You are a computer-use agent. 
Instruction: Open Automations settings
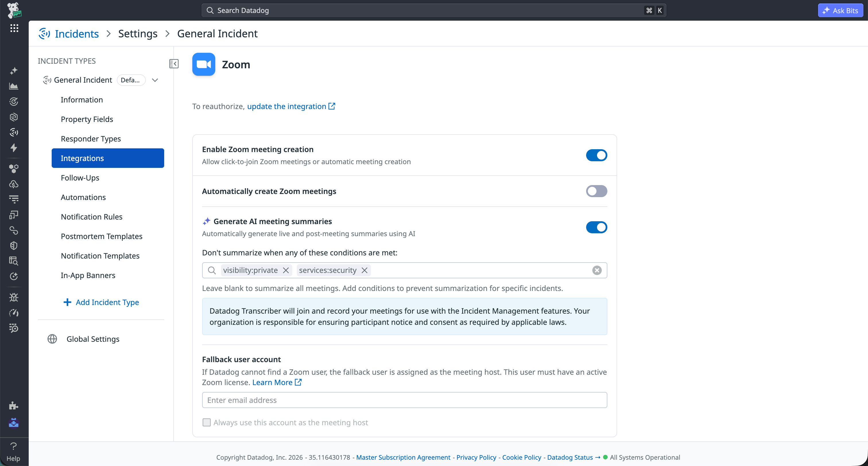click(x=108, y=197)
